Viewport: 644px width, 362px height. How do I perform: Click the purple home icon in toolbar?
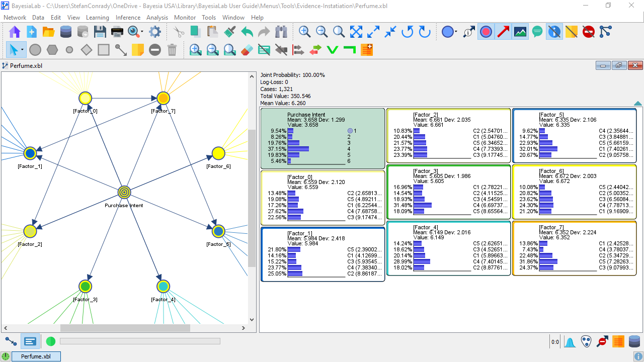[x=15, y=32]
